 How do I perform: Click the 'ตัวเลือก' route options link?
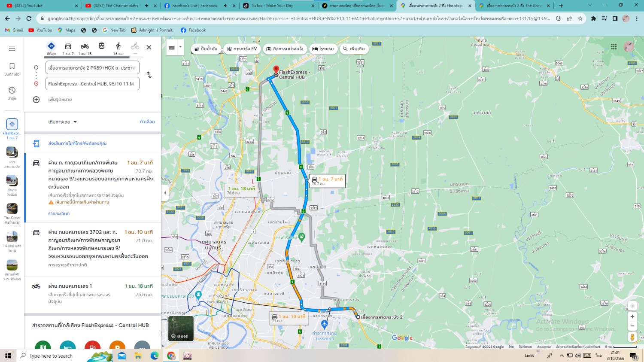coord(147,122)
